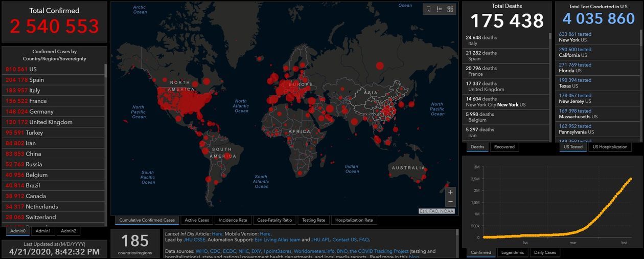Screen dimensions: 644x259
Task: View the Daily Cases chart
Action: pyautogui.click(x=544, y=252)
